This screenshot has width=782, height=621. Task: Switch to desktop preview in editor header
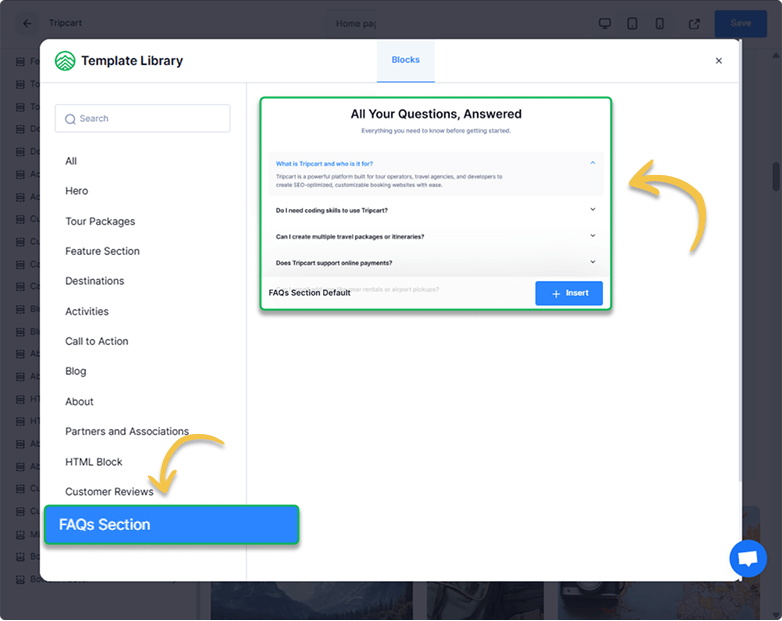(605, 23)
